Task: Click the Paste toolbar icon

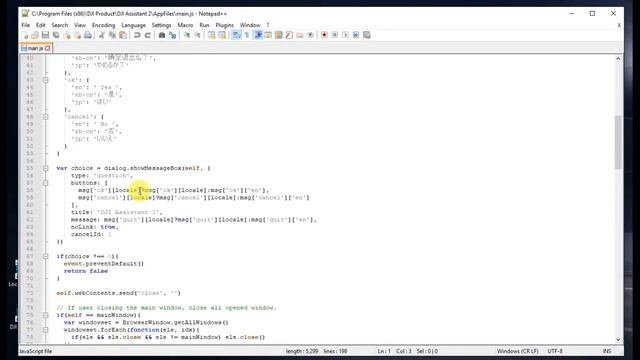Action: 122,36
